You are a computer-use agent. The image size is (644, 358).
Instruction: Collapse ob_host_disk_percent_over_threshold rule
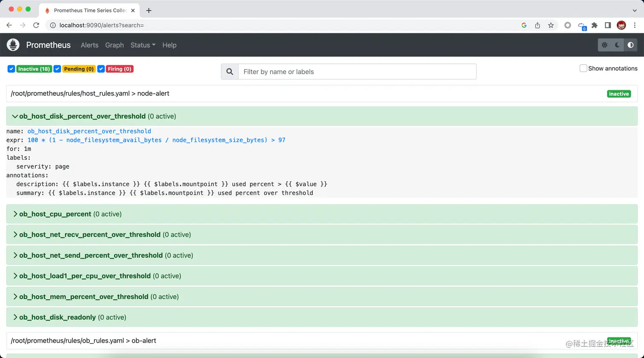322,116
